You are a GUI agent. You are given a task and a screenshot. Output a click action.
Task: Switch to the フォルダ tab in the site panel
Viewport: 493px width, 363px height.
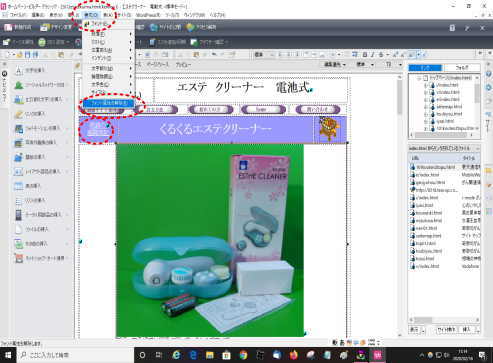462,68
